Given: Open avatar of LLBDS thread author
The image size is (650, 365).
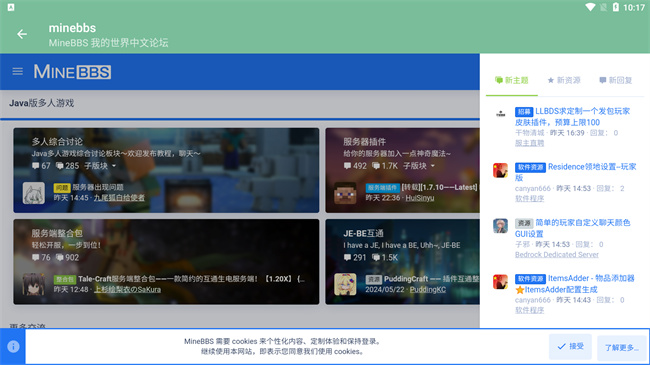Looking at the screenshot, I should [500, 114].
